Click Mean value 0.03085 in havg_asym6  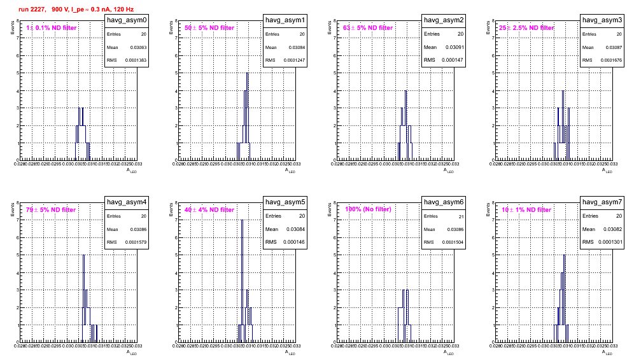(455, 229)
